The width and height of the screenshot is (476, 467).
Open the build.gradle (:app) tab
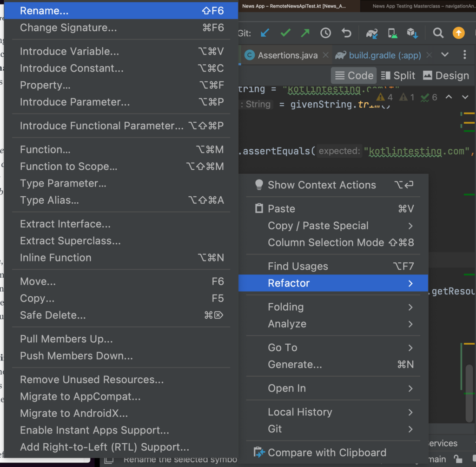[384, 55]
